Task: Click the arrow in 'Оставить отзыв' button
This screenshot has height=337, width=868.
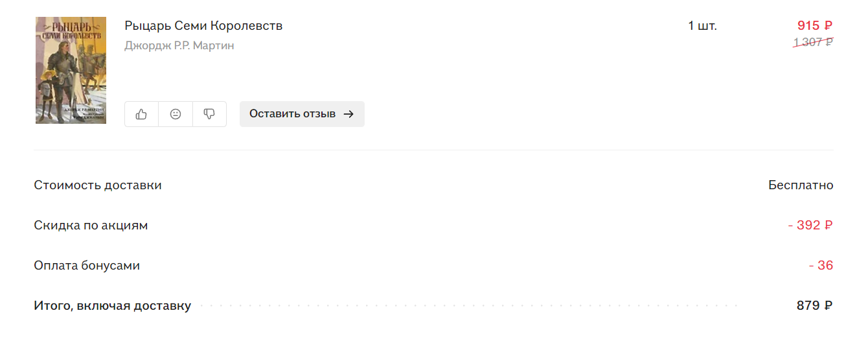Action: tap(348, 114)
